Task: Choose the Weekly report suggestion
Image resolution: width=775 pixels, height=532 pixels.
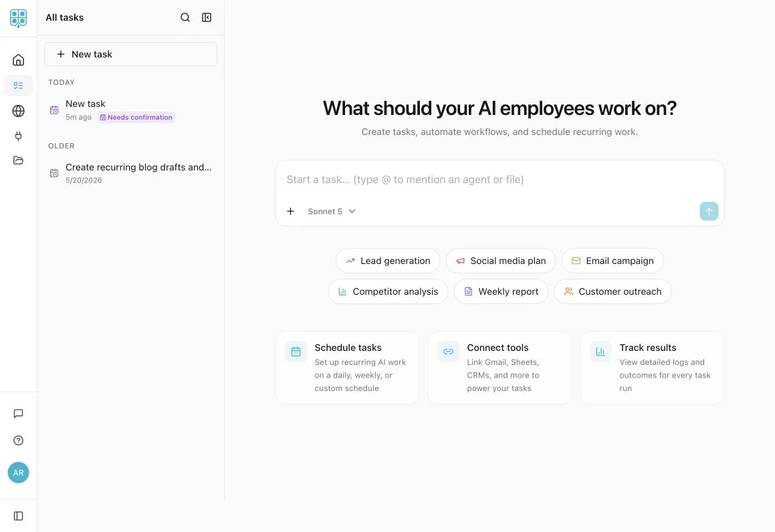Action: 501,291
